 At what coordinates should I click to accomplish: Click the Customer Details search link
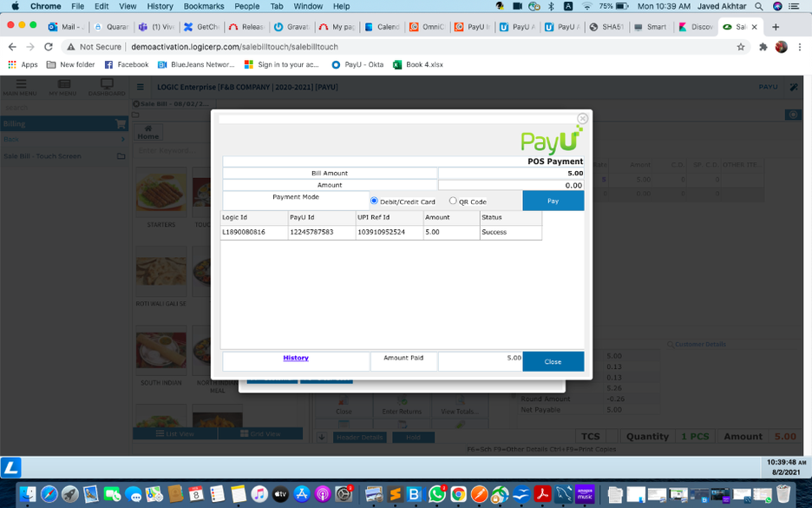[x=697, y=344]
